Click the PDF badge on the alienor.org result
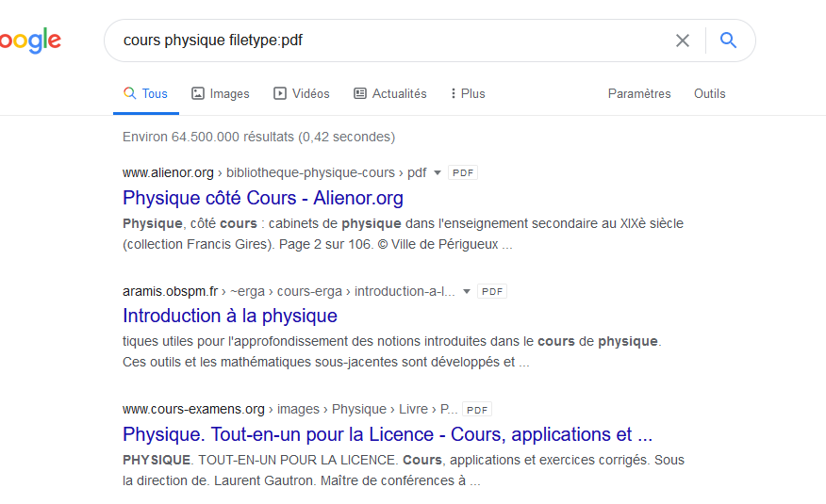The image size is (826, 504). click(x=462, y=173)
